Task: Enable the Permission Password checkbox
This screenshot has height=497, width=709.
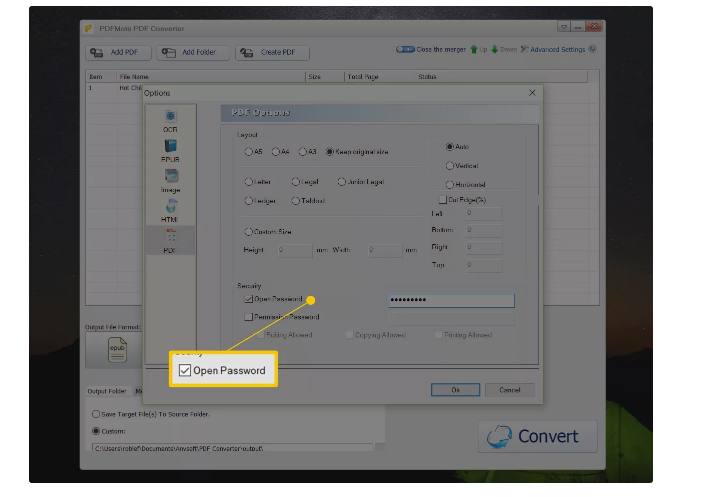Action: (x=249, y=317)
